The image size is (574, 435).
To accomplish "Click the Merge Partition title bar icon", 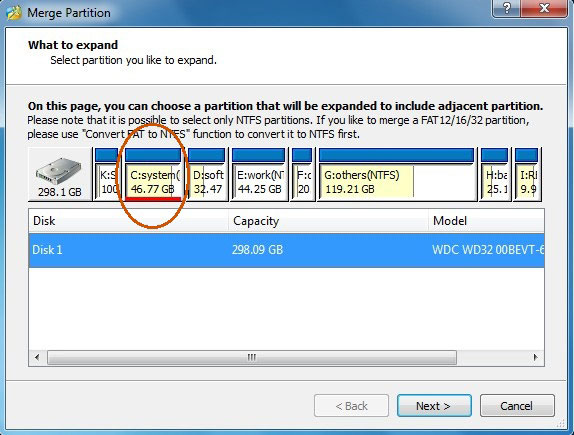I will 14,13.
